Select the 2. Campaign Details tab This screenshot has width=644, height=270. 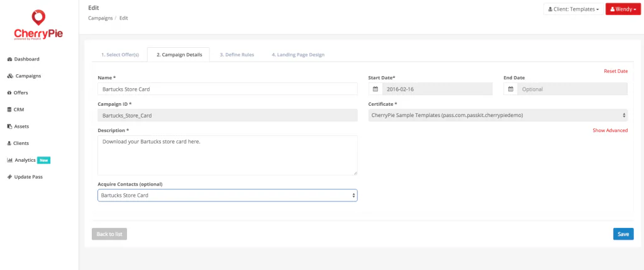[179, 55]
